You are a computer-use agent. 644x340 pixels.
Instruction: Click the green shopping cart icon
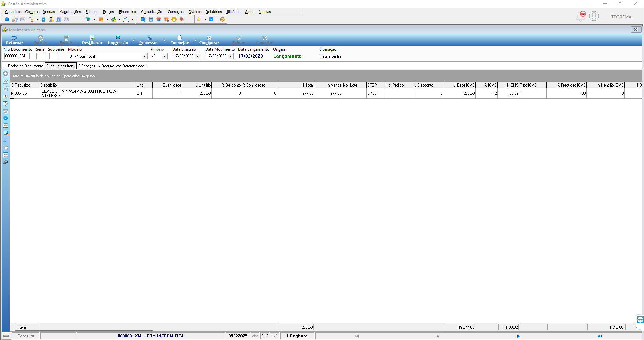[x=88, y=19]
